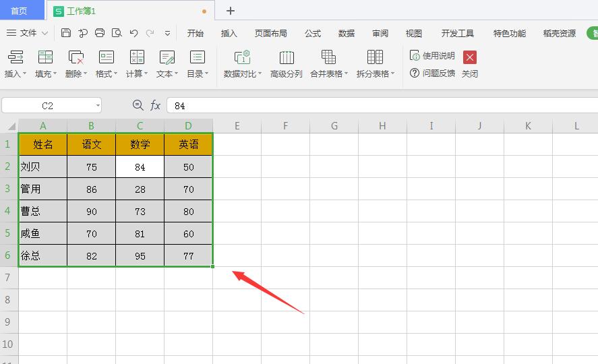Open the 开发工具 tab

pos(458,34)
